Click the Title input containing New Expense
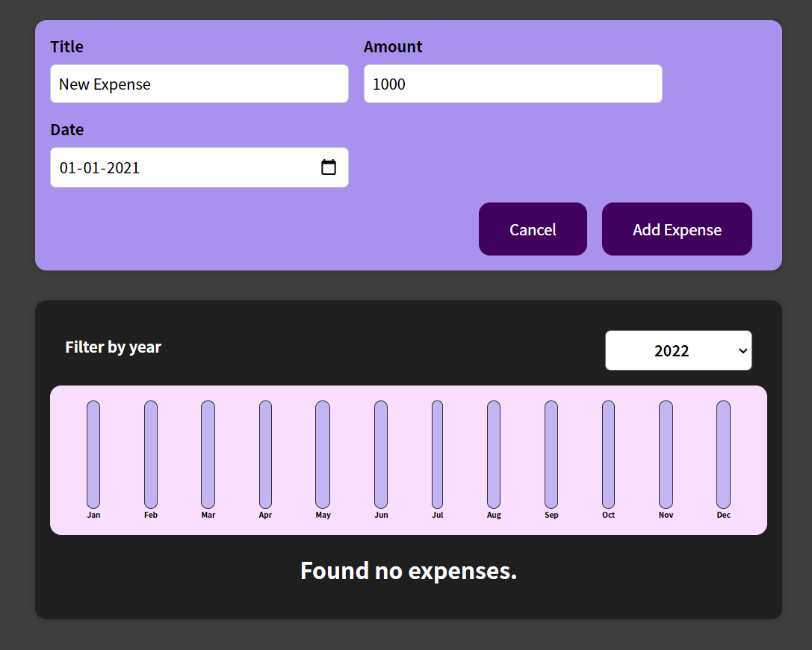 (x=199, y=84)
